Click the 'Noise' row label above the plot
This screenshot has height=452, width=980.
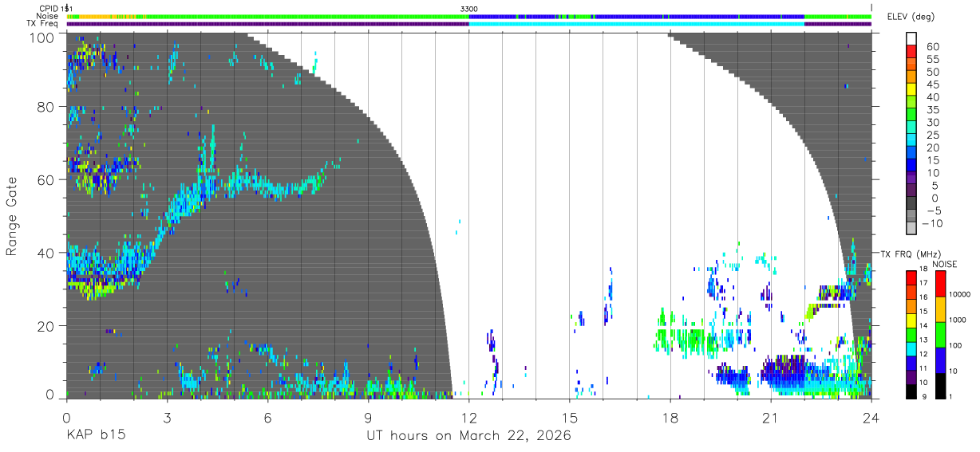(x=47, y=16)
